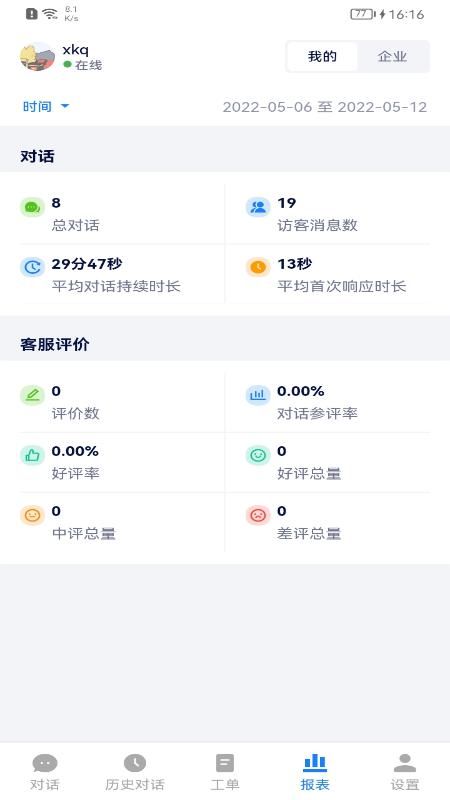Select the 我的 segment of the switcher
This screenshot has width=450, height=800.
[x=322, y=57]
